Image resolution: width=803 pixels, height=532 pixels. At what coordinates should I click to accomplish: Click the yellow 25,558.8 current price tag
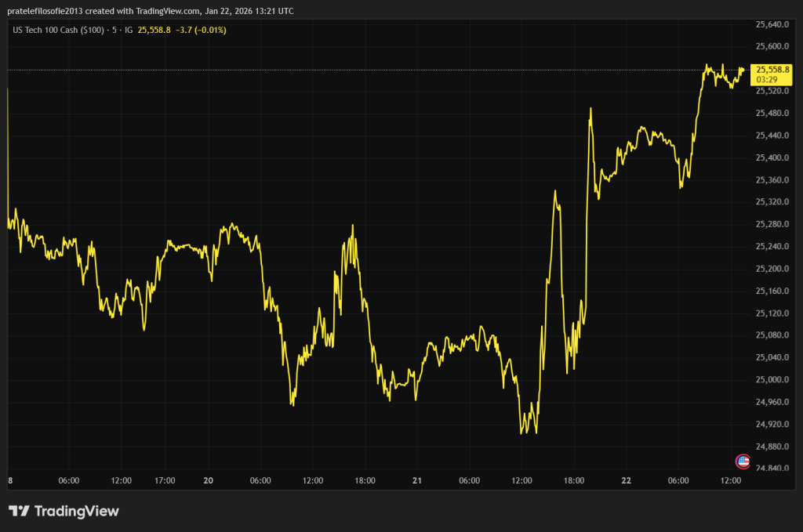(772, 70)
